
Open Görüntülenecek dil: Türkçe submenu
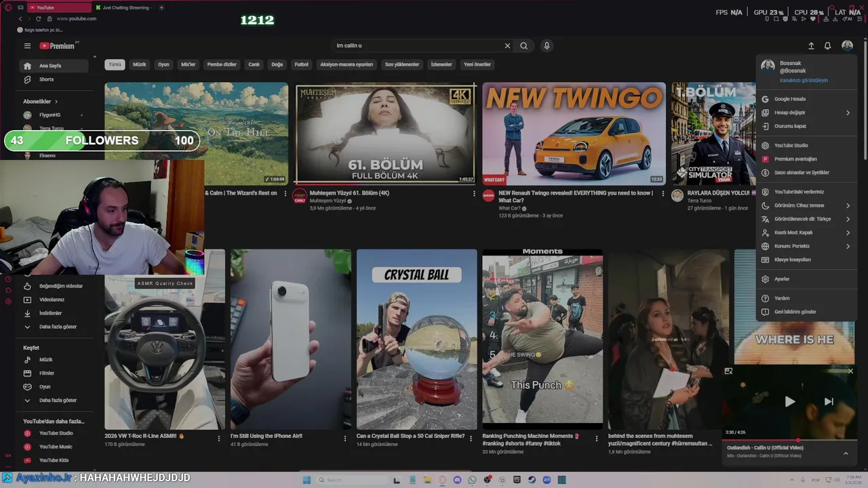[806, 219]
